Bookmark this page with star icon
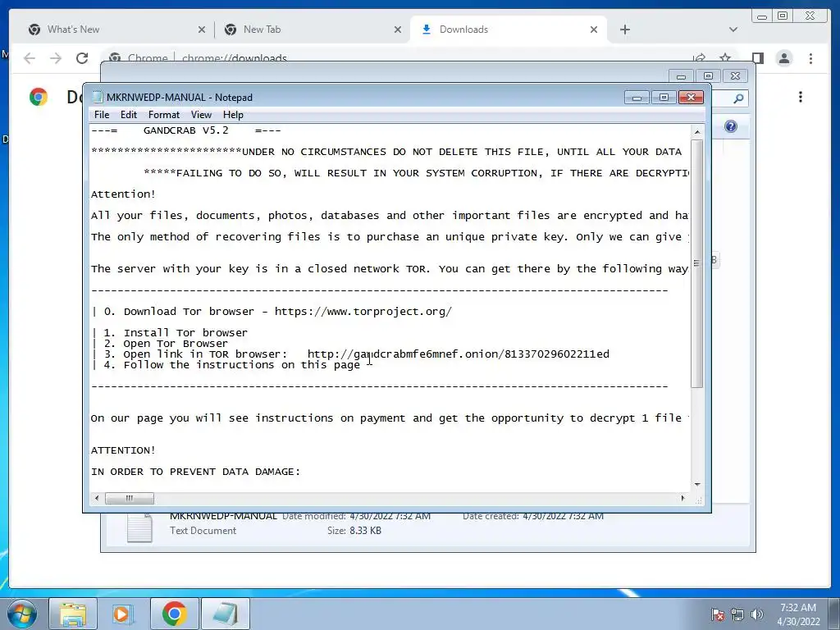This screenshot has height=630, width=840. (725, 57)
